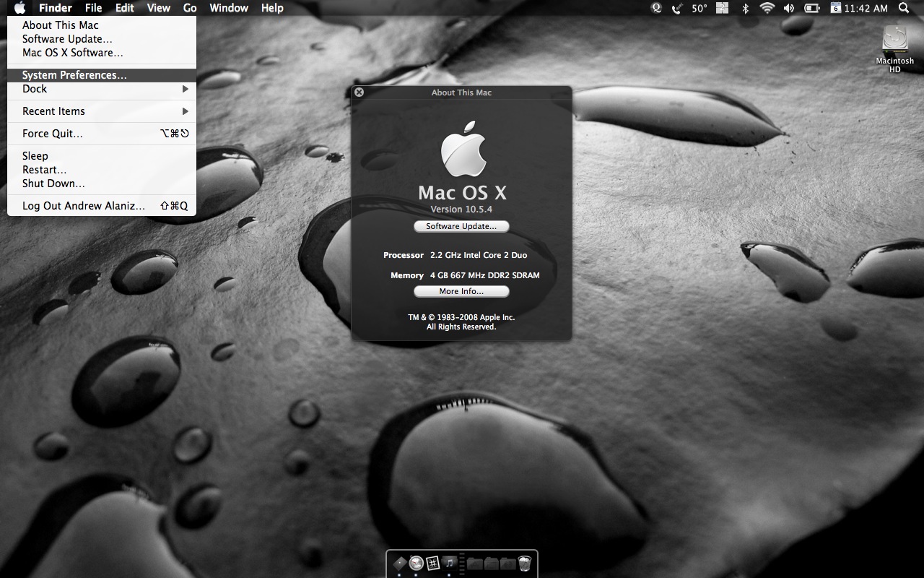
Task: Open the View menu
Action: [158, 8]
